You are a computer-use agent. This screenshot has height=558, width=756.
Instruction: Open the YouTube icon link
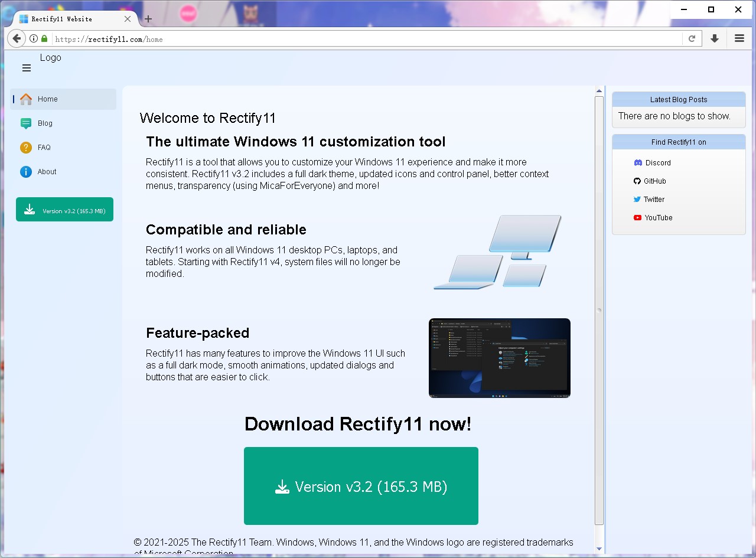click(x=638, y=217)
